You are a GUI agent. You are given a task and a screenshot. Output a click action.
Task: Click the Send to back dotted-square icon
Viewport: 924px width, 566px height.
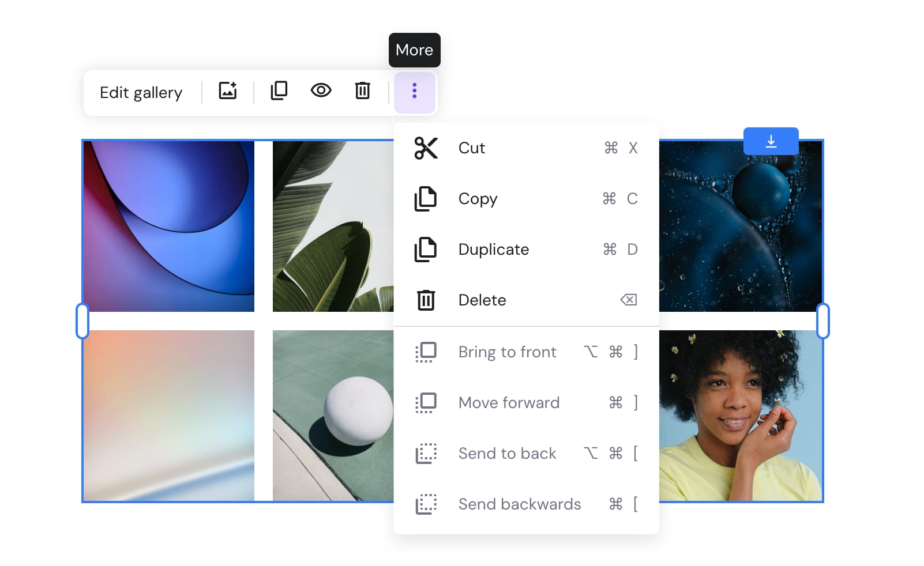[426, 454]
